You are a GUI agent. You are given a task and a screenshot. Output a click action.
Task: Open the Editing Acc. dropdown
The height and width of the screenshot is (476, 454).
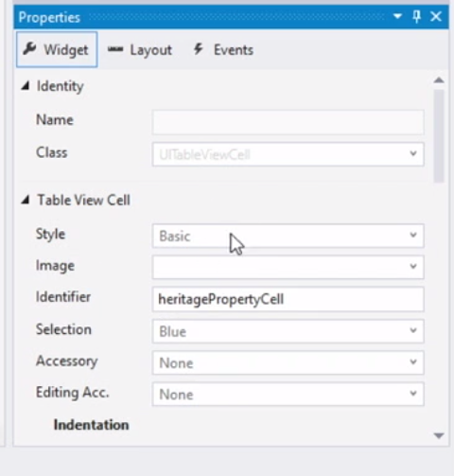tap(288, 394)
